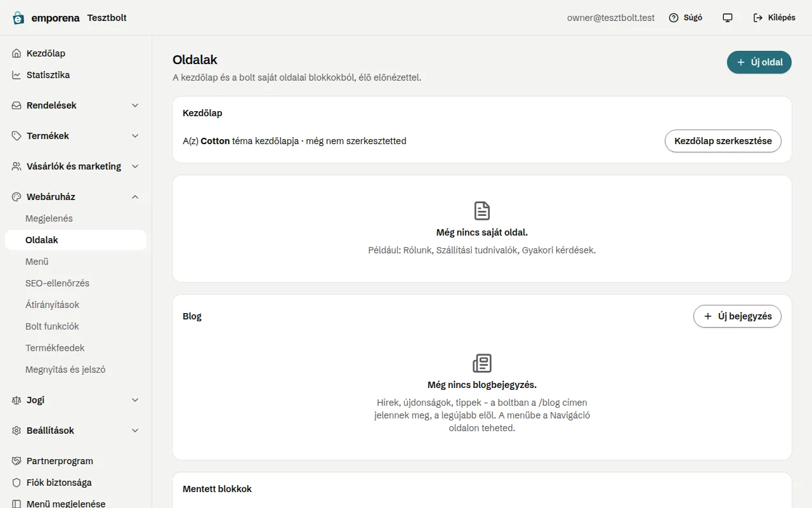Click the Tesztbolt shop name

[x=107, y=18]
